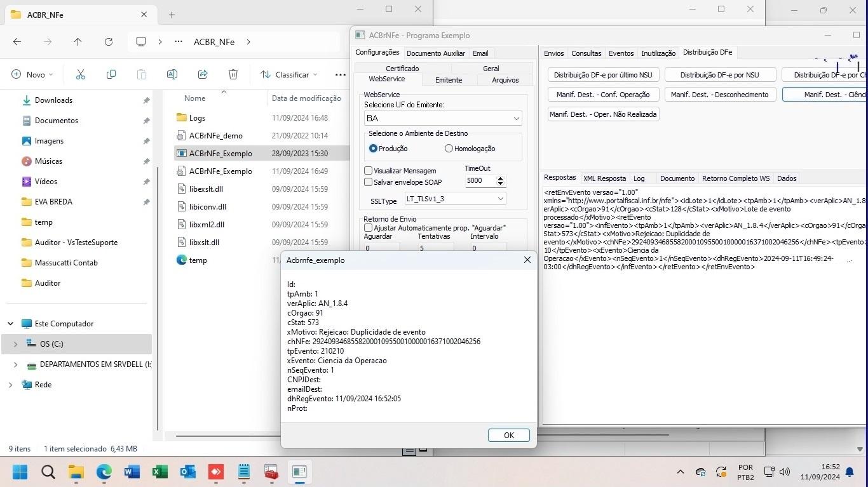This screenshot has width=868, height=487.
Task: Click the Explorer up-directory arrow
Action: pyautogui.click(x=78, y=42)
